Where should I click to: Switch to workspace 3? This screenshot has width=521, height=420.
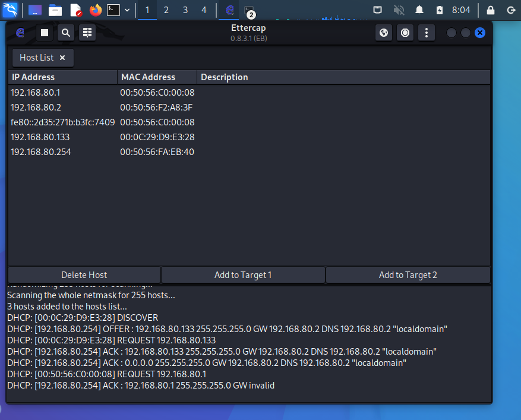click(x=185, y=10)
